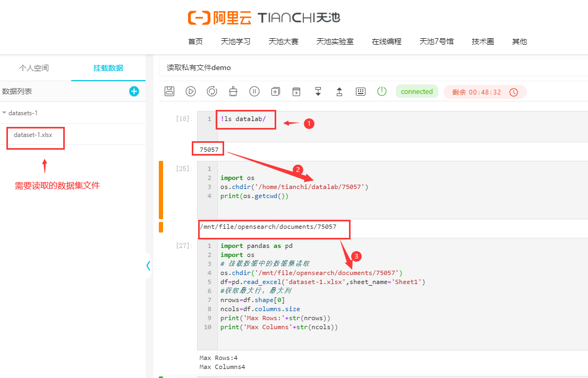Click the save notebook icon
This screenshot has height=378, width=588.
click(x=169, y=91)
